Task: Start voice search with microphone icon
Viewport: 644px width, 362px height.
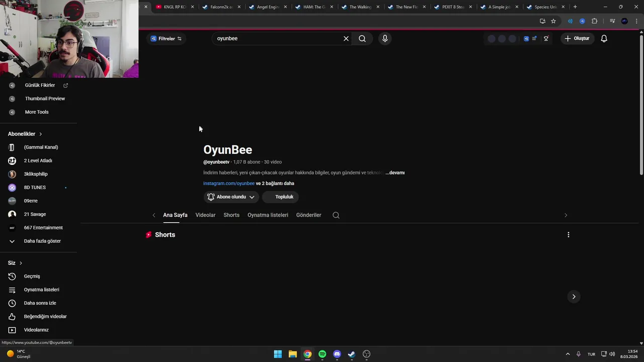Action: pos(385,39)
